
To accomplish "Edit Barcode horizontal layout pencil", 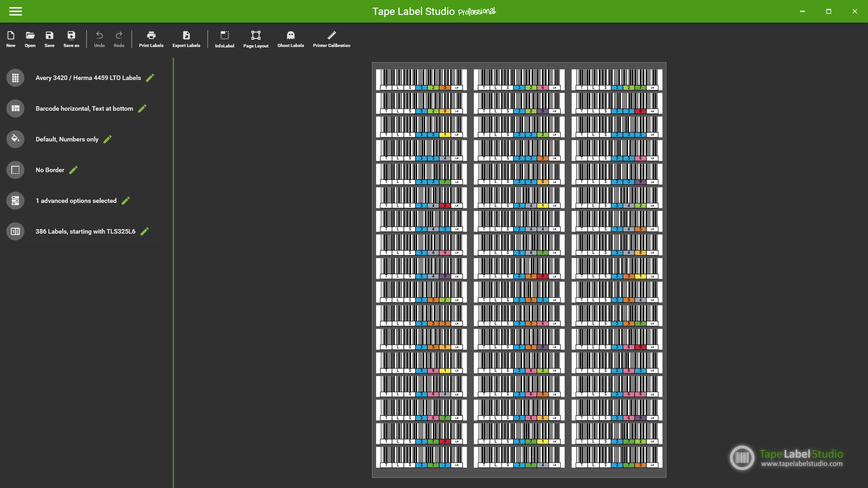I will pyautogui.click(x=142, y=108).
